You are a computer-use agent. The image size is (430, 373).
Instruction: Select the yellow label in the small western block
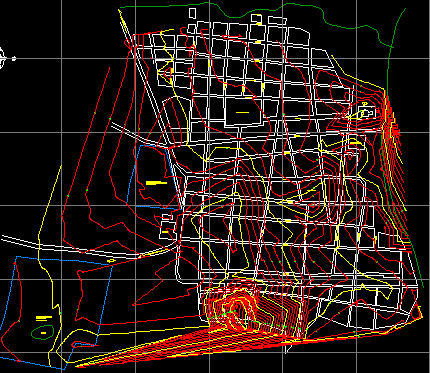[165, 232]
